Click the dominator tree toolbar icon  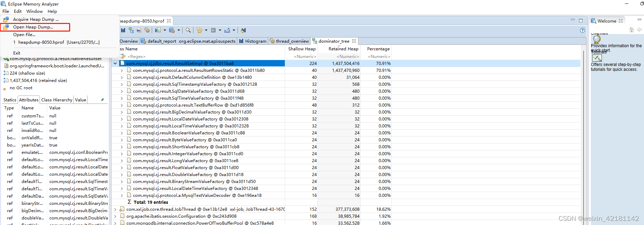tap(131, 30)
